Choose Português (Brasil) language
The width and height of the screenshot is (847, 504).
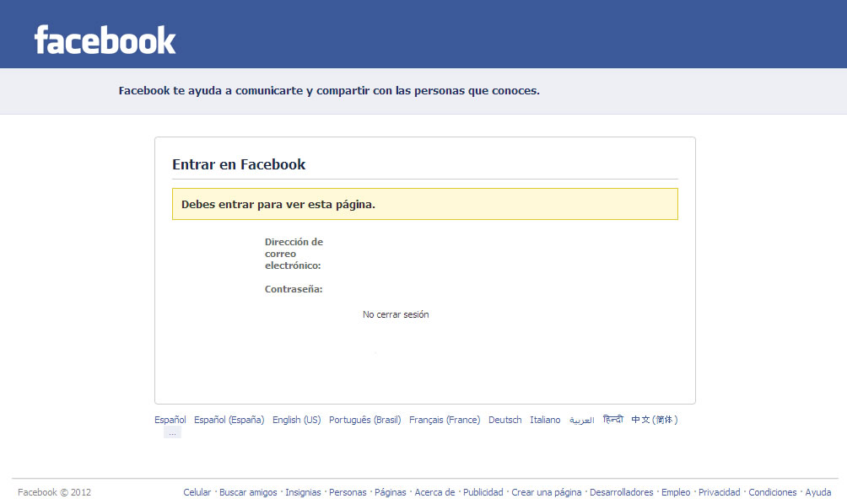tap(365, 420)
